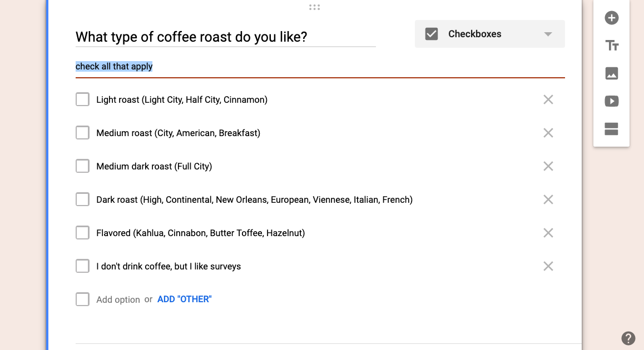Click the dropdown arrow beside Checkboxes
Viewport: 644px width, 350px height.
(548, 34)
